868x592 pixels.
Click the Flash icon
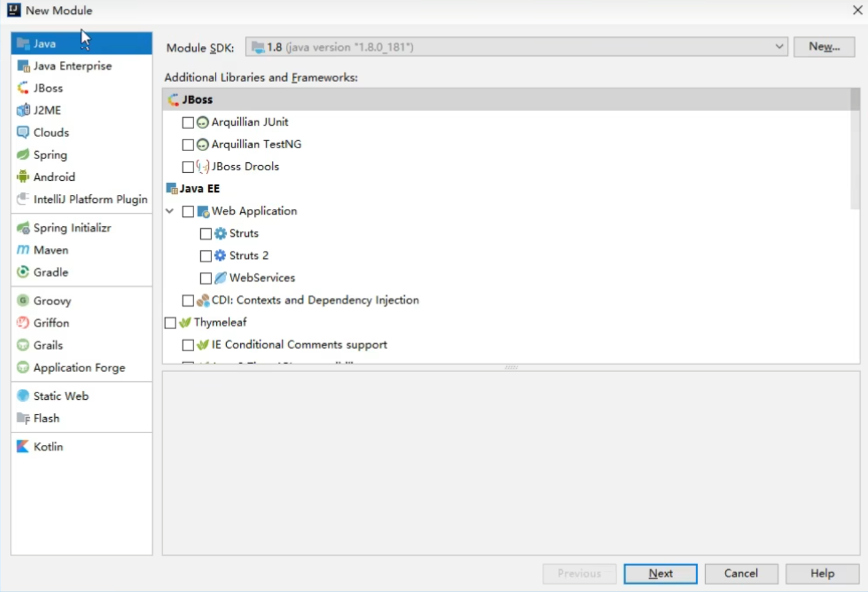23,418
